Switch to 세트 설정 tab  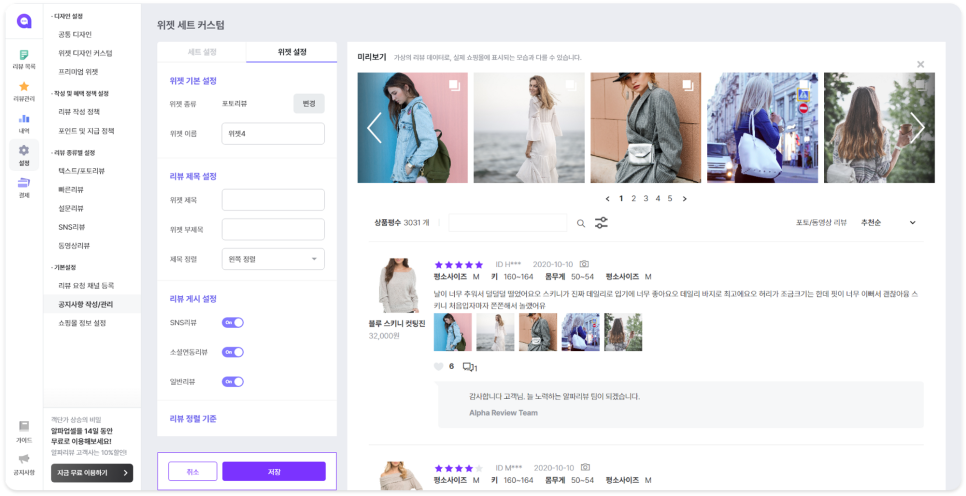(202, 52)
